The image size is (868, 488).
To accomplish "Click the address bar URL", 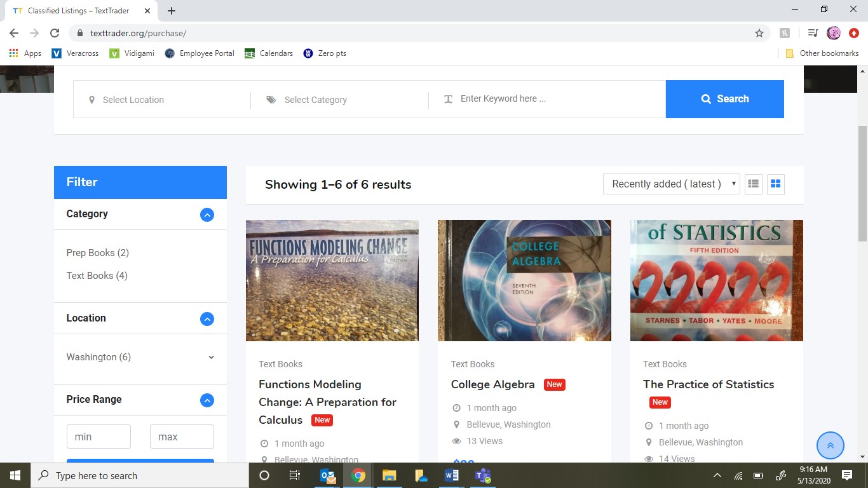I will pos(138,33).
